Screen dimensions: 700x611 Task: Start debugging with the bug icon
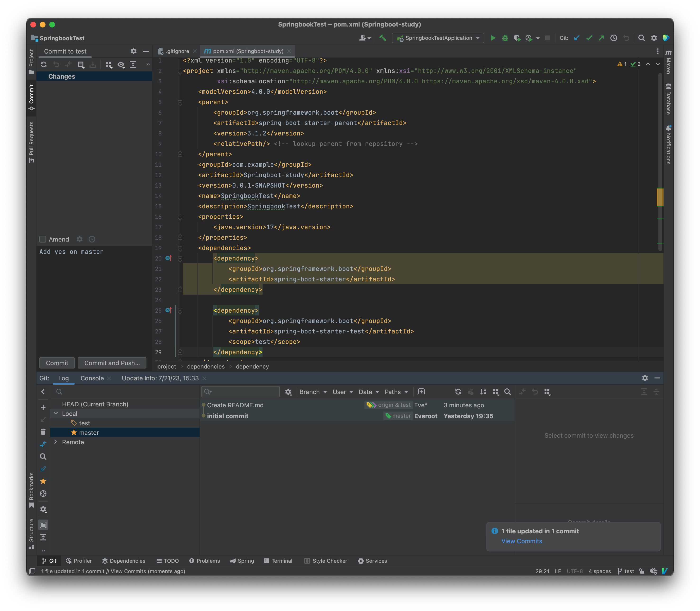point(505,38)
